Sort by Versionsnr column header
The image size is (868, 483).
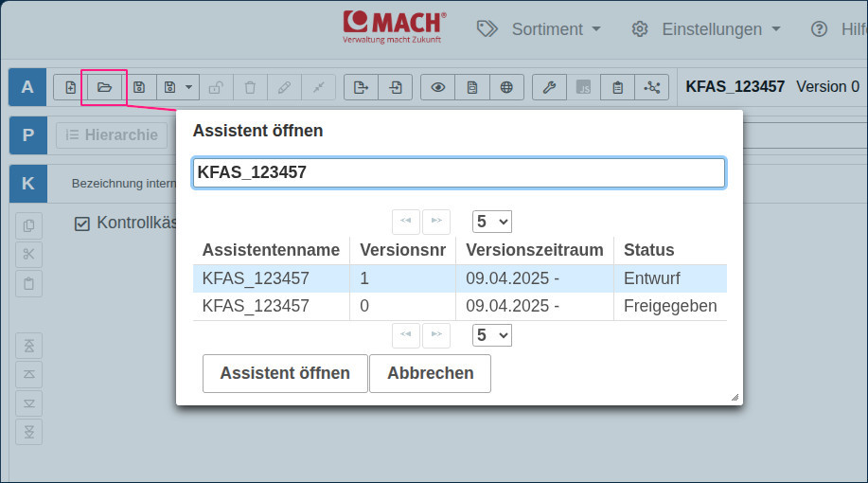pyautogui.click(x=402, y=250)
